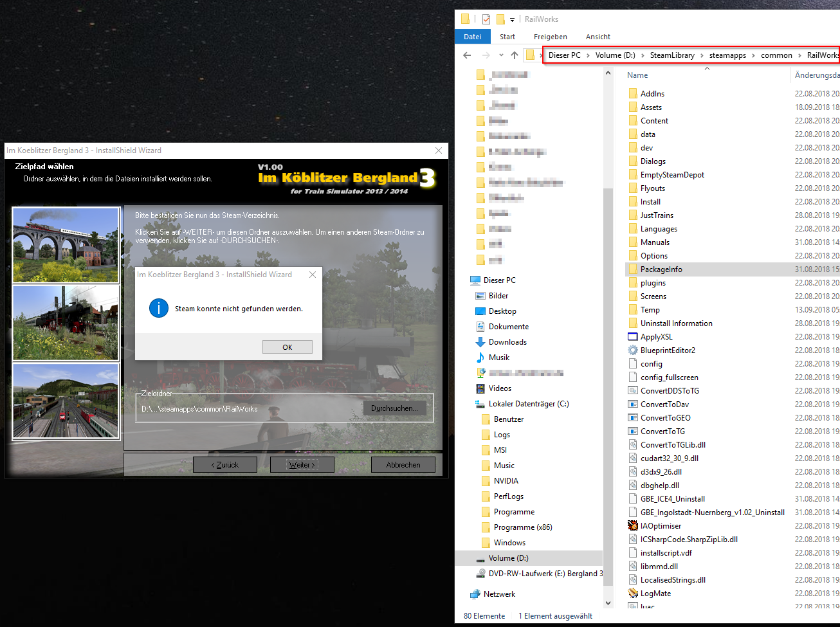The image size is (840, 627).
Task: Expand the chevron after Dieser PC in address bar
Action: click(x=588, y=55)
